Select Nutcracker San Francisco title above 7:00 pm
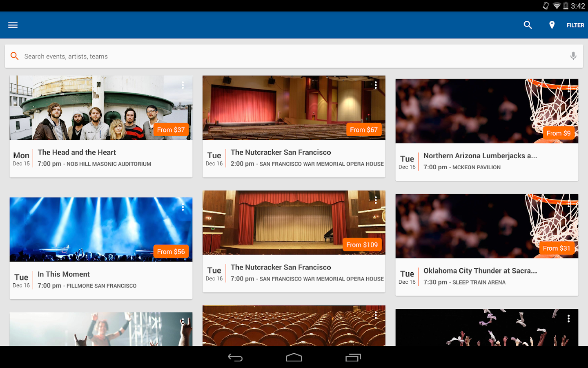 (x=281, y=267)
